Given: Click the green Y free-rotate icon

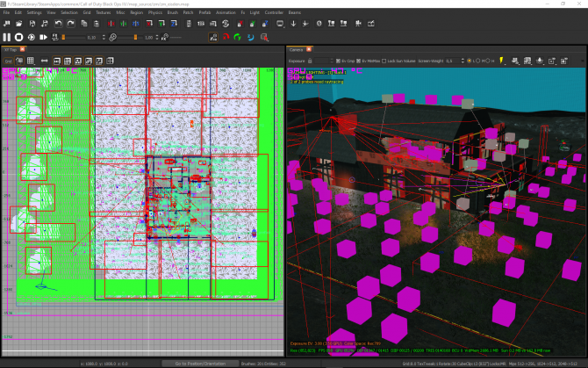Looking at the screenshot, I should click(237, 37).
